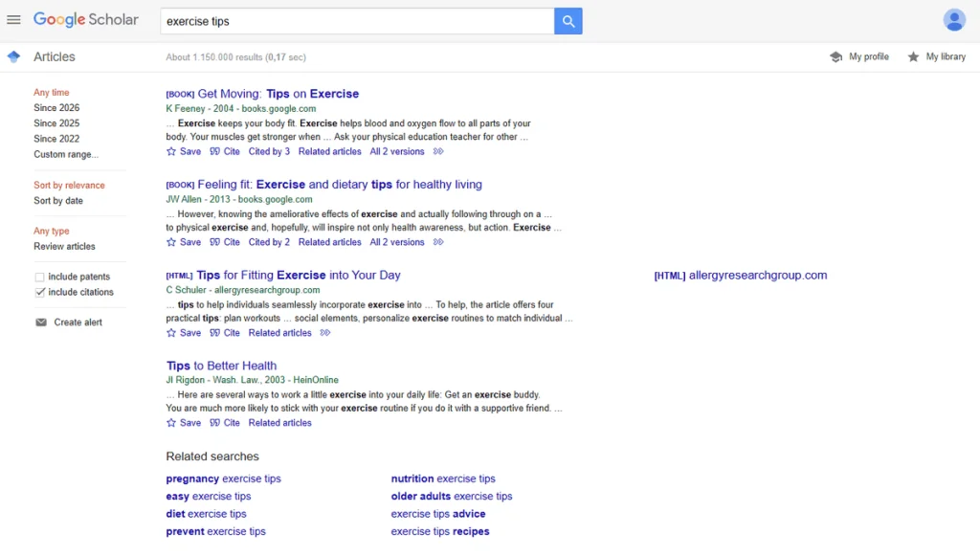Open All 2 versions for Feeling fit result
The height and width of the screenshot is (556, 980).
396,242
